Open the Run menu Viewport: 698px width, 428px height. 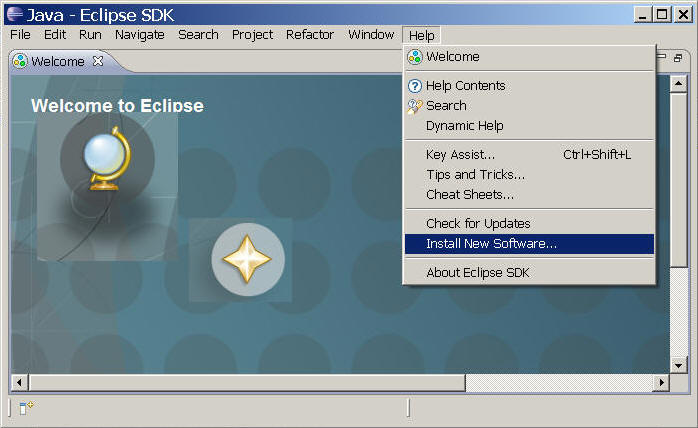click(90, 35)
